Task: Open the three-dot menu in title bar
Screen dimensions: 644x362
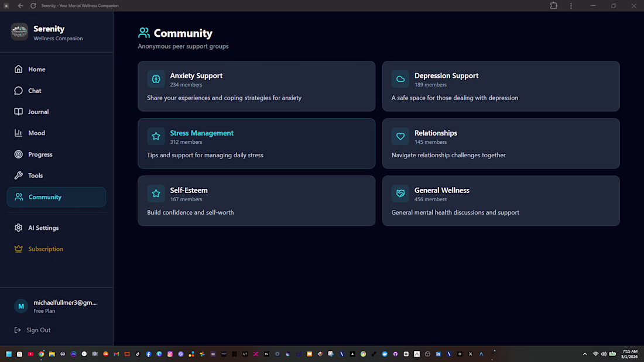Action: coord(571,6)
